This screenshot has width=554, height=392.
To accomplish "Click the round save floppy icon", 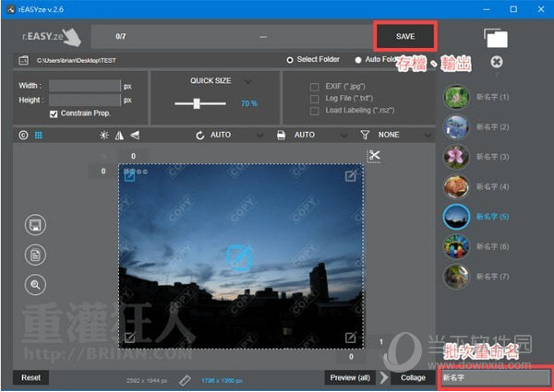I will click(x=35, y=225).
